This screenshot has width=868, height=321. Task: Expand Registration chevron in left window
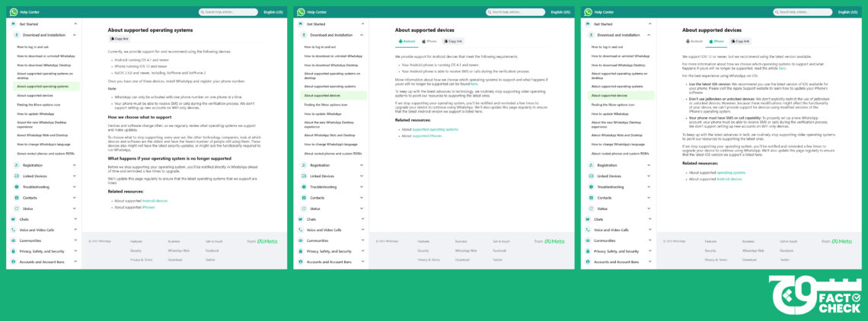75,165
